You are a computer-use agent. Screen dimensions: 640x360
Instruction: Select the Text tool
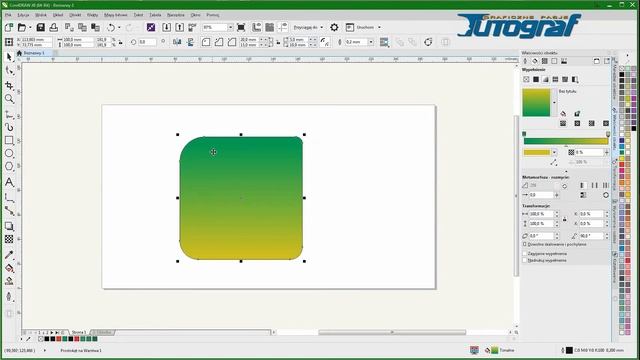[x=9, y=182]
